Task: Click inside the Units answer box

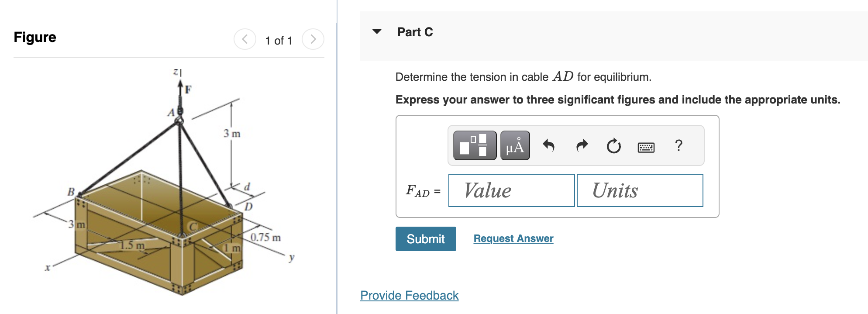Action: [x=639, y=190]
